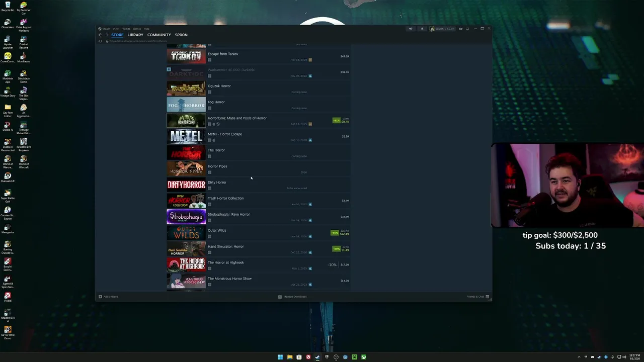Screen dimensions: 644x362
Task: Click Outer Wilds discounted price $12.49
Action: (345, 234)
